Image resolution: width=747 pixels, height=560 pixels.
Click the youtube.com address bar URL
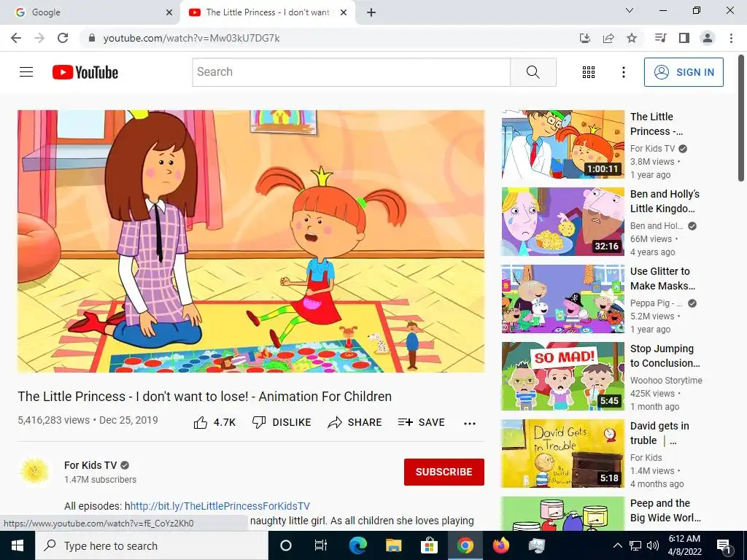[192, 38]
